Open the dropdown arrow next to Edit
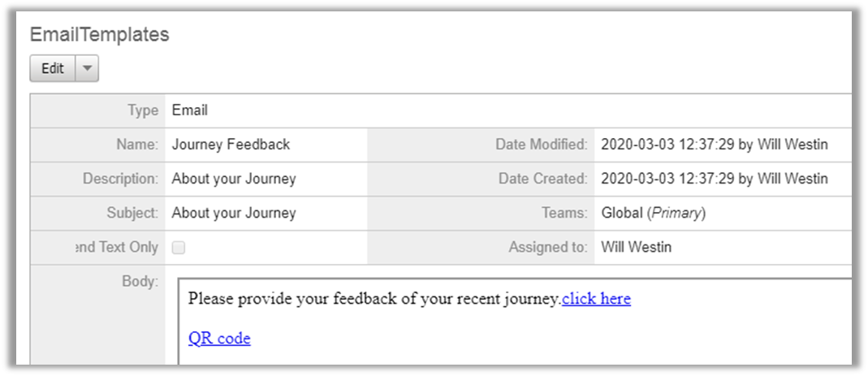868x376 pixels. (87, 69)
